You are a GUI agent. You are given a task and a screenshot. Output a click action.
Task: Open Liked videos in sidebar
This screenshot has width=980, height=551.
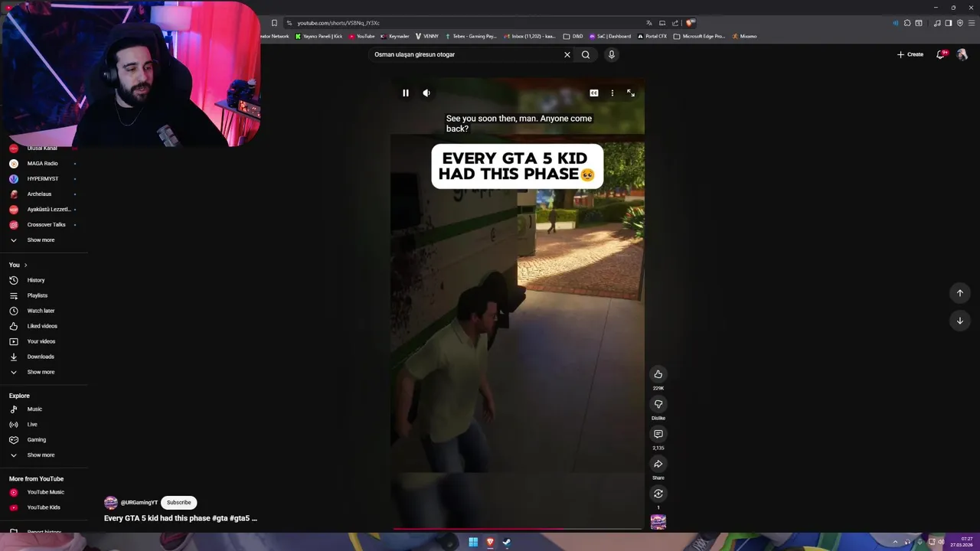[44, 327]
